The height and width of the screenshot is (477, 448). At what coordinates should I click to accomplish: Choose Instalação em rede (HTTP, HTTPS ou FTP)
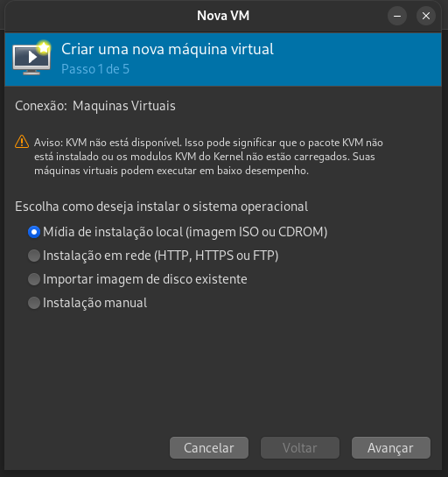153,256
